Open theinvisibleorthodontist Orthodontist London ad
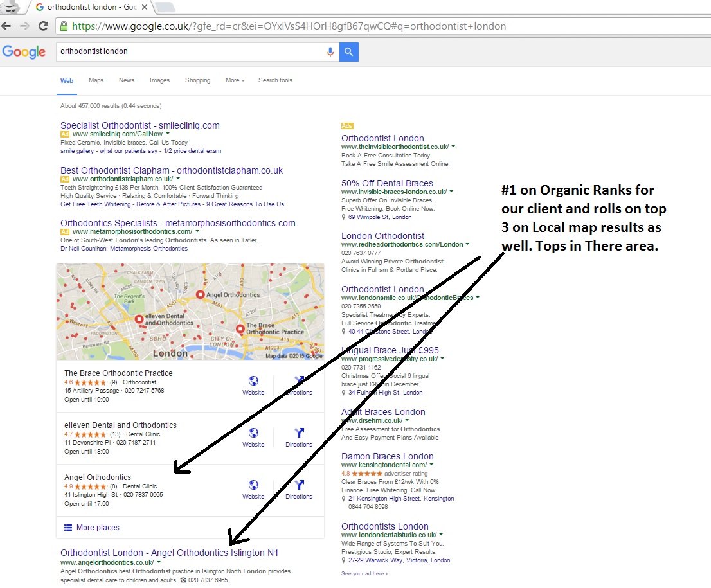This screenshot has height=588, width=711. pyautogui.click(x=382, y=138)
